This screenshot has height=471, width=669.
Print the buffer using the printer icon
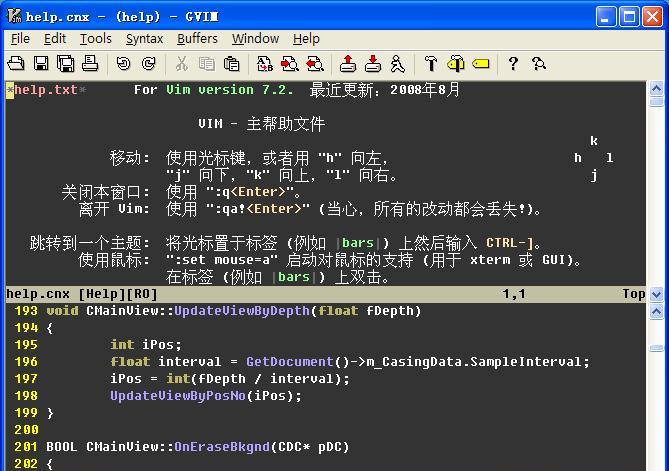click(90, 64)
